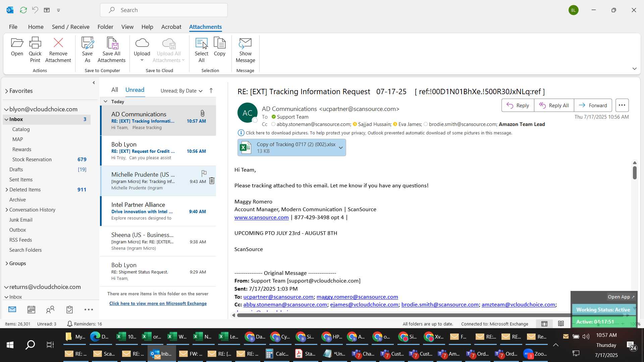Image resolution: width=644 pixels, height=362 pixels.
Task: Select the Unread filter tab
Action: point(135,90)
